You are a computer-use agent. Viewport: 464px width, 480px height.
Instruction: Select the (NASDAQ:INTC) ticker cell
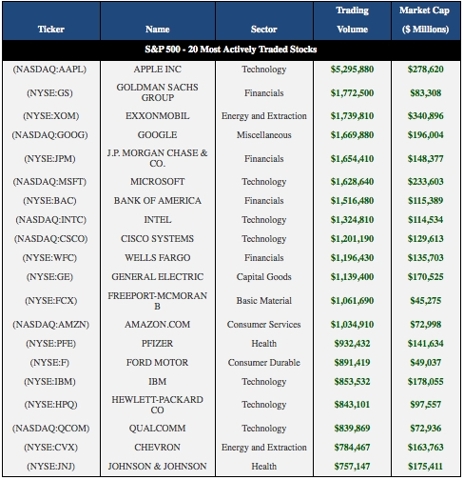coord(51,220)
